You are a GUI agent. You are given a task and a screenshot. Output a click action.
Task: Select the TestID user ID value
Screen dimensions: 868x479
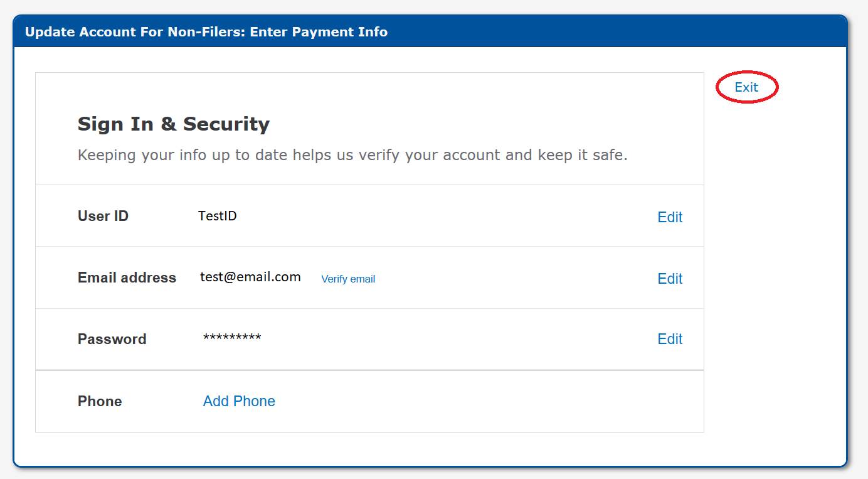218,216
